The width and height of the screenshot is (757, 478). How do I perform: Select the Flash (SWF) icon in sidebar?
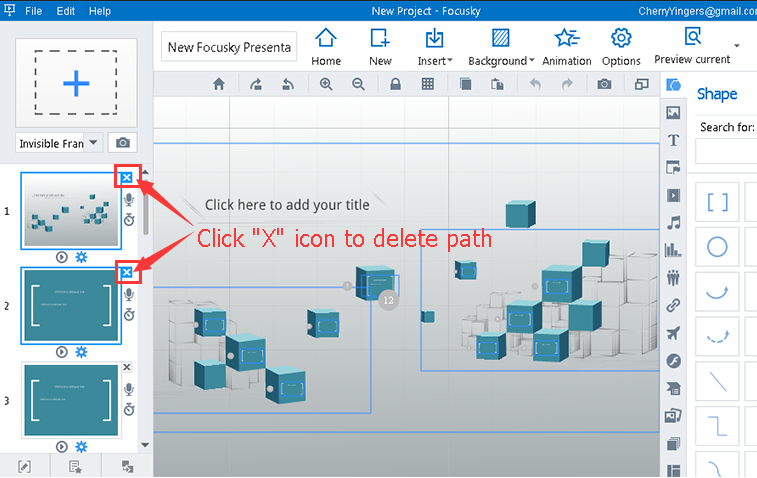point(673,361)
